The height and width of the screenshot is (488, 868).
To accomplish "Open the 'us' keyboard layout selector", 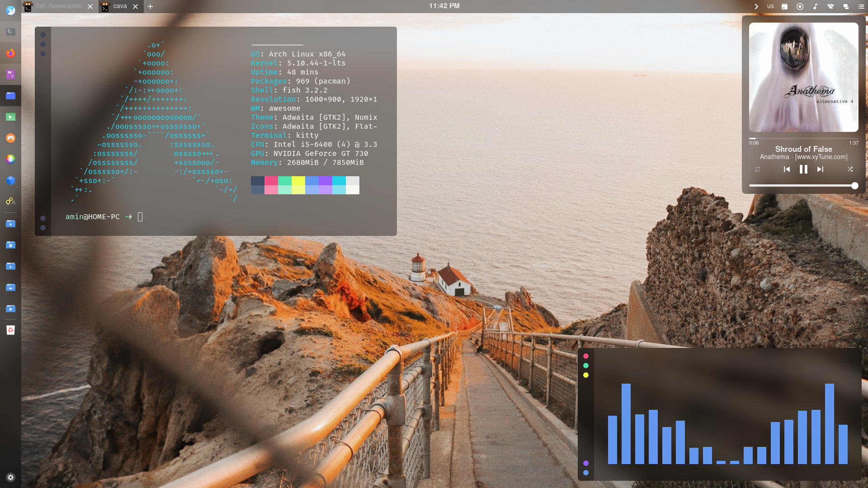I will (770, 6).
